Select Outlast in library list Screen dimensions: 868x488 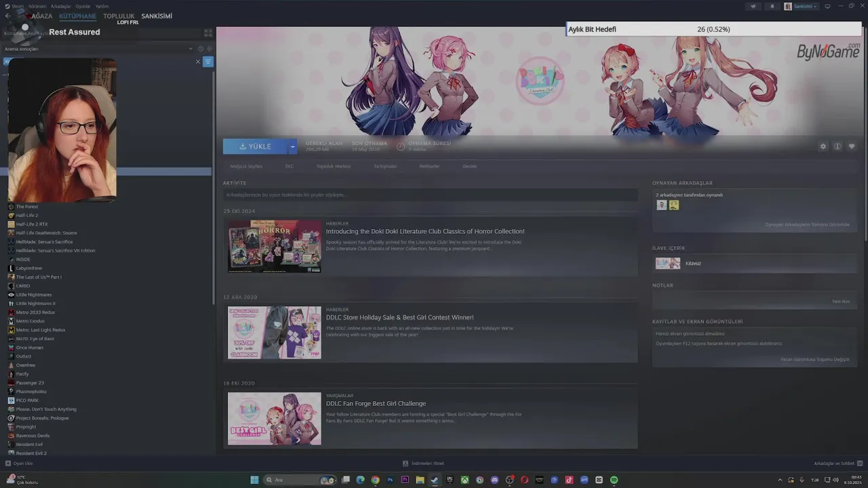click(x=24, y=357)
